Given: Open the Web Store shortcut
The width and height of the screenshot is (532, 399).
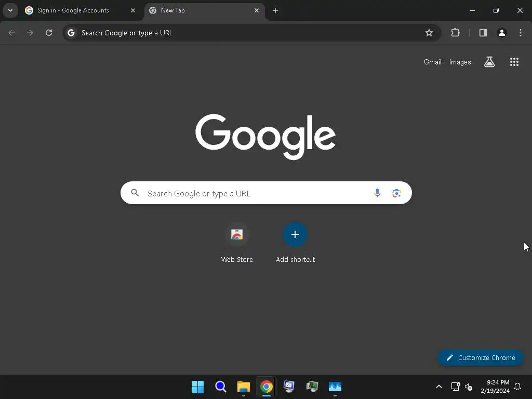Looking at the screenshot, I should tap(237, 243).
